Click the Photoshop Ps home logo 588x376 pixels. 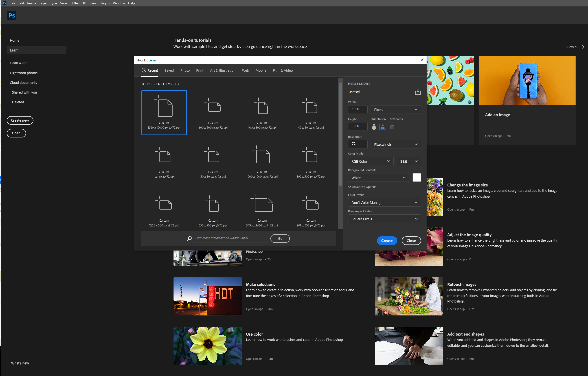(12, 15)
